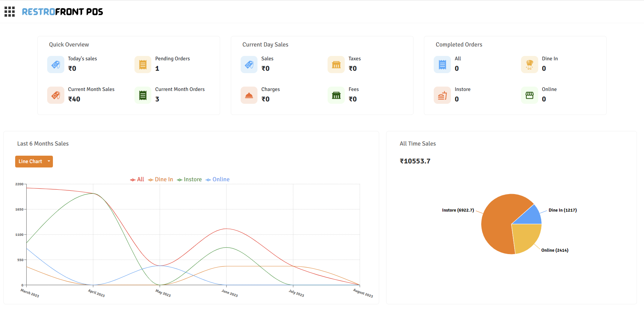
Task: Click the June 2023 axis label
Action: (x=229, y=293)
